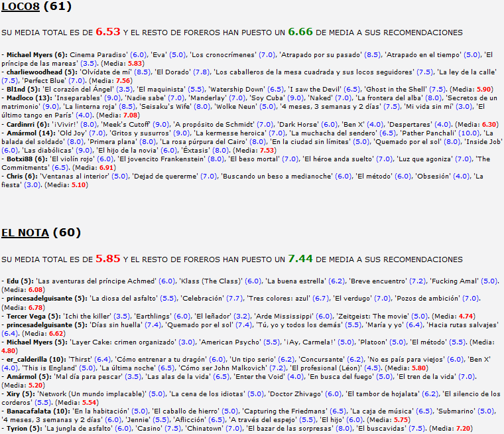Image resolution: width=504 pixels, height=434 pixels.
Task: Click the film title 'Cómo entrenar a tu dragón'
Action: tap(160, 360)
